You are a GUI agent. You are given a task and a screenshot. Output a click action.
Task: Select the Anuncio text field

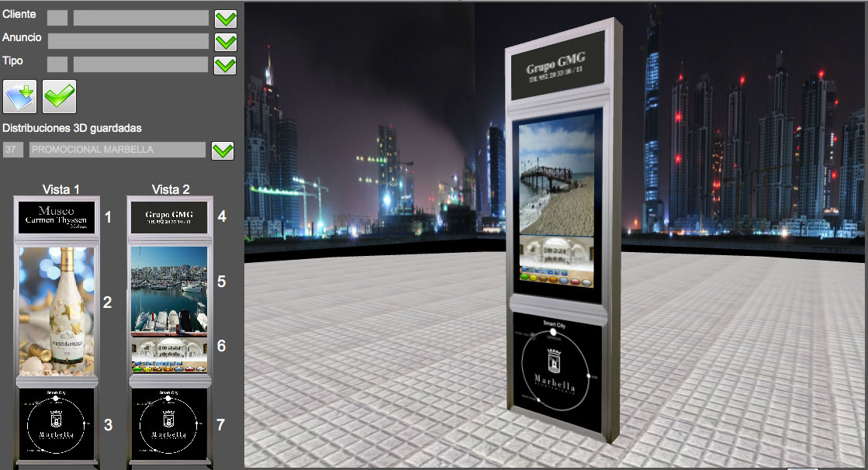128,41
